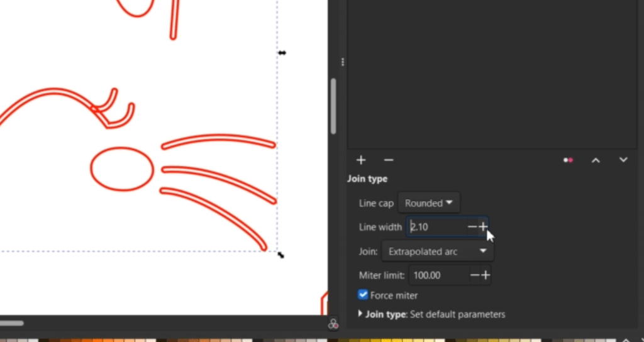Click the horizontal resize handle on selection edge

[282, 53]
